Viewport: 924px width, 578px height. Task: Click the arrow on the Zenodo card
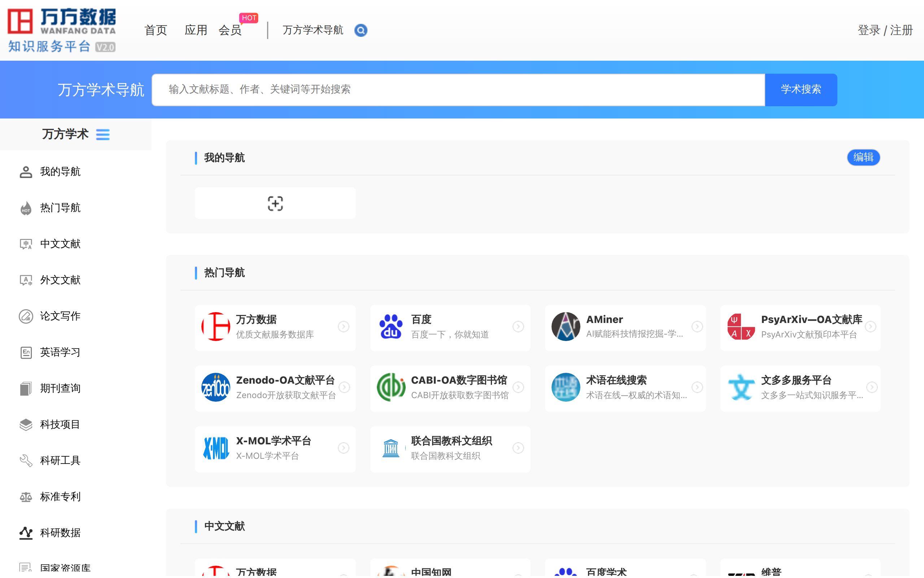344,387
